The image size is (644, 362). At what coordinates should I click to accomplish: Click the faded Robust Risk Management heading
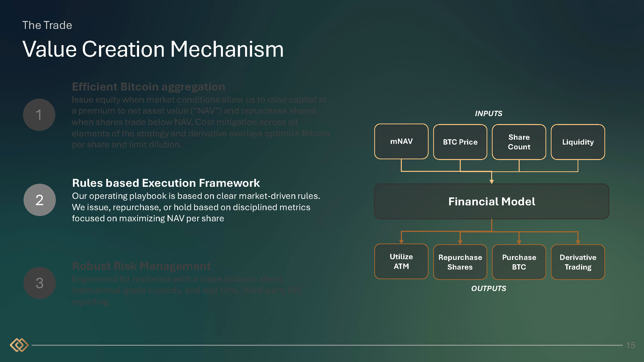[141, 266]
